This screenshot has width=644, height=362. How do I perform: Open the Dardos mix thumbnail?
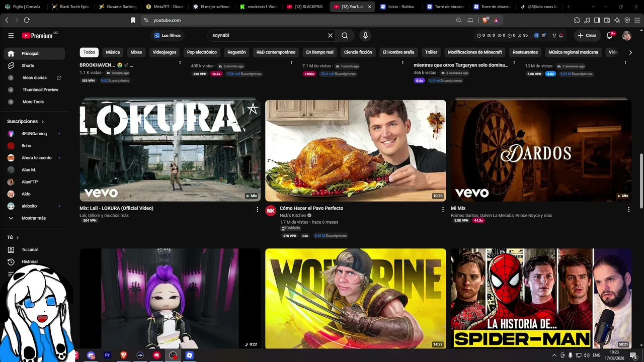click(541, 150)
